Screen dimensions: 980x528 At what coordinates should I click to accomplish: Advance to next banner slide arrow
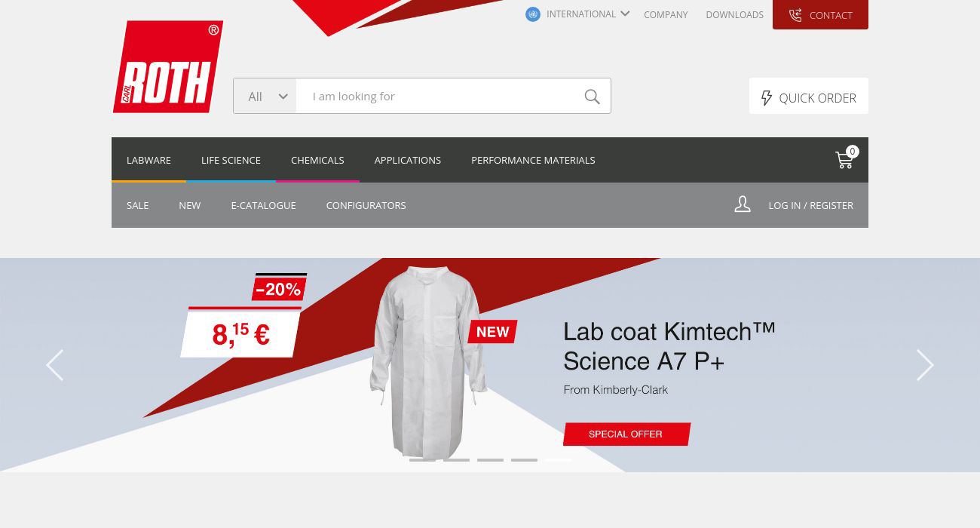point(925,365)
